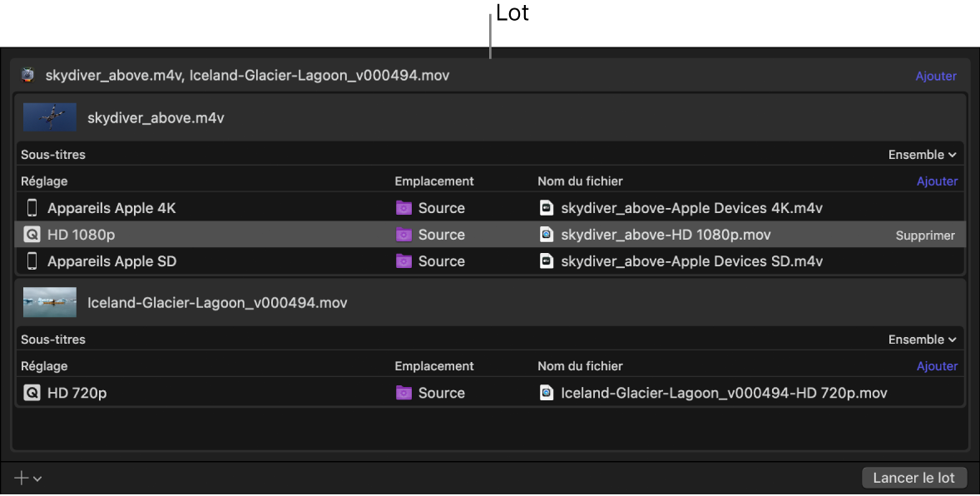Image resolution: width=980 pixels, height=496 pixels.
Task: Click the Compressor batch icon in header
Action: click(x=27, y=76)
